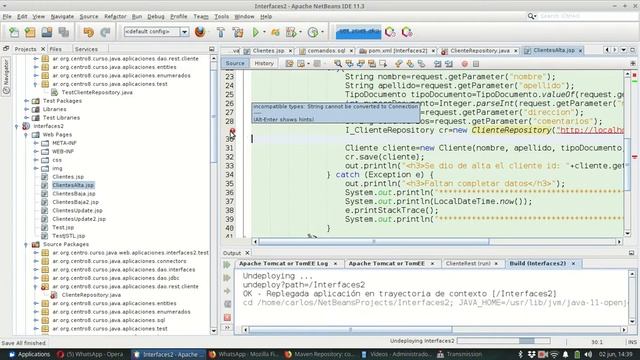Click the Find Selection magnifier icon in editor toolbar
The width and height of the screenshot is (640, 360).
coord(338,64)
